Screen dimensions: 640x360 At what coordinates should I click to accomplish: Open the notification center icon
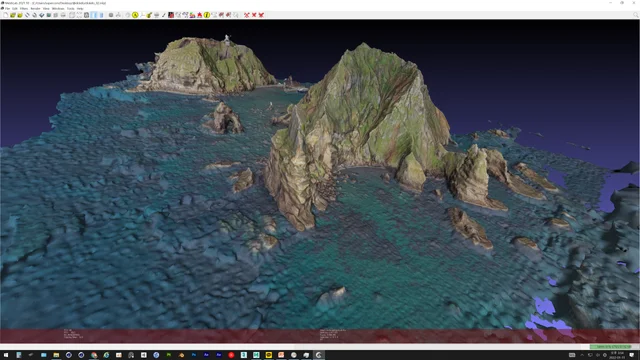[x=632, y=355]
